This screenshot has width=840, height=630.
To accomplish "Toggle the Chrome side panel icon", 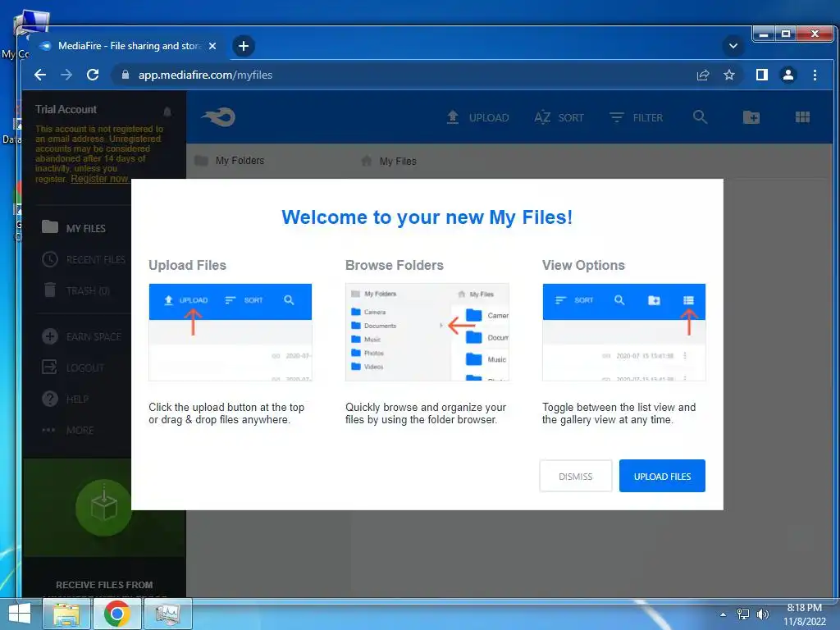I will pos(762,75).
